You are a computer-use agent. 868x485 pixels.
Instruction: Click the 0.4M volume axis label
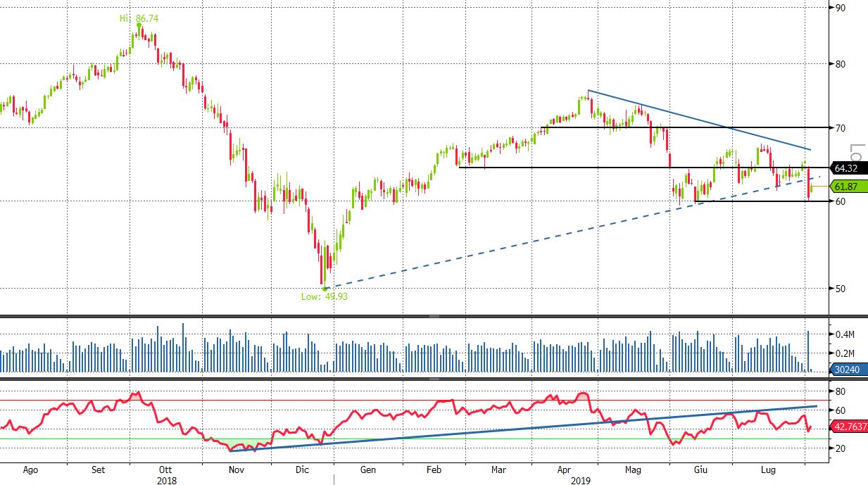coord(845,334)
